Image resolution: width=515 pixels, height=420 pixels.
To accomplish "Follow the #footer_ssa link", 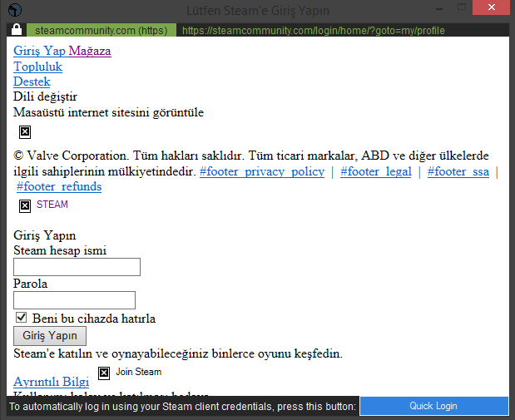I will 458,171.
